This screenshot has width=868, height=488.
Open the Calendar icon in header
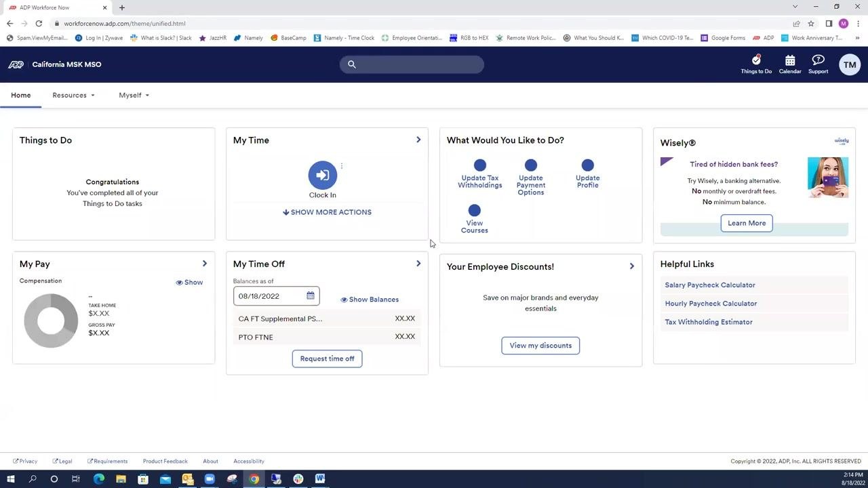coord(790,60)
